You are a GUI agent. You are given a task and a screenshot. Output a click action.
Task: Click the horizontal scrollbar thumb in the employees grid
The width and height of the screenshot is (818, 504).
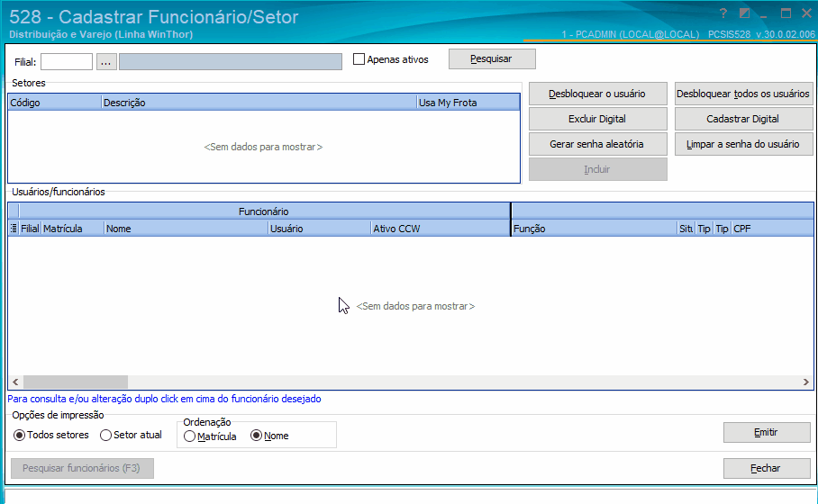[76, 382]
